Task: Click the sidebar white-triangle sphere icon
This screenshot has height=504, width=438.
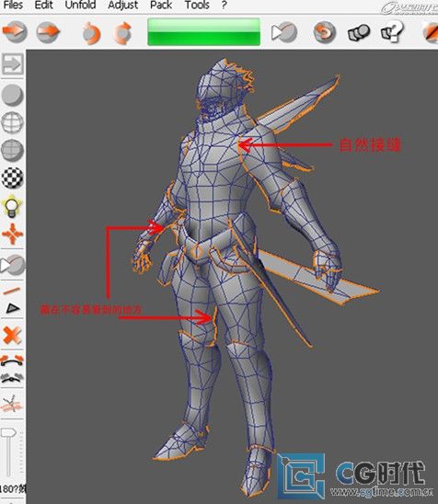Action: (x=13, y=265)
